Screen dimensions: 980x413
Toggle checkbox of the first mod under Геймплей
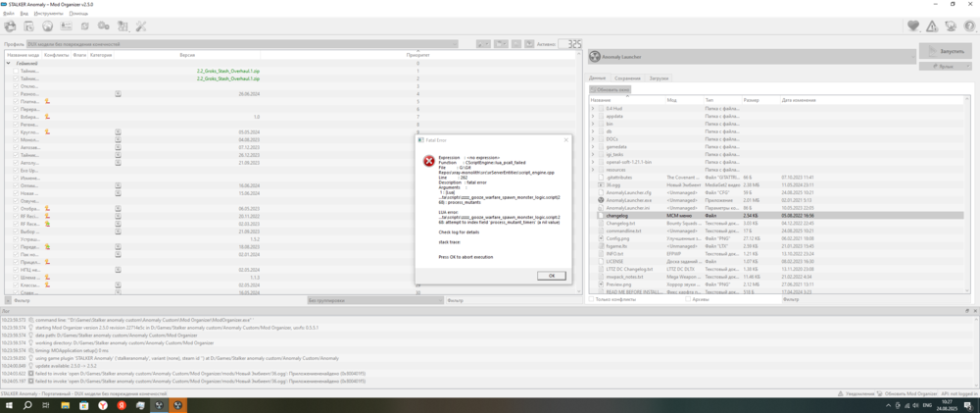point(16,72)
